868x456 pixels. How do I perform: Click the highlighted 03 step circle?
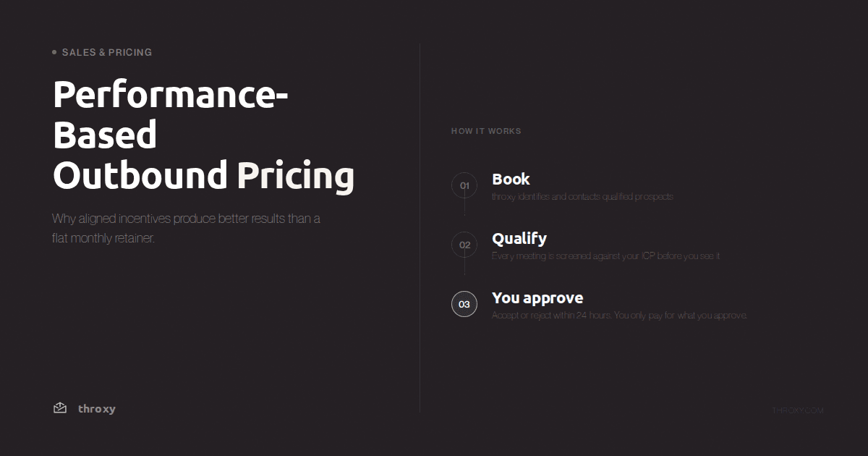464,304
